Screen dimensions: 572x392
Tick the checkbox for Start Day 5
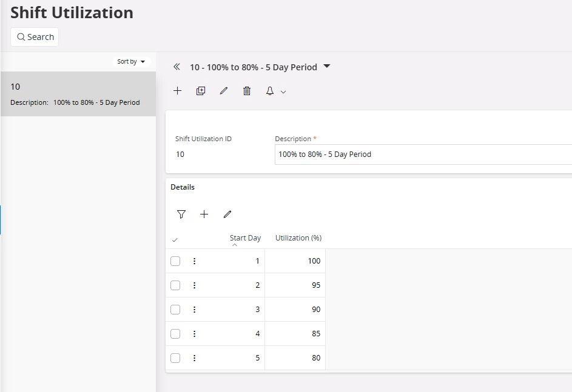point(175,358)
